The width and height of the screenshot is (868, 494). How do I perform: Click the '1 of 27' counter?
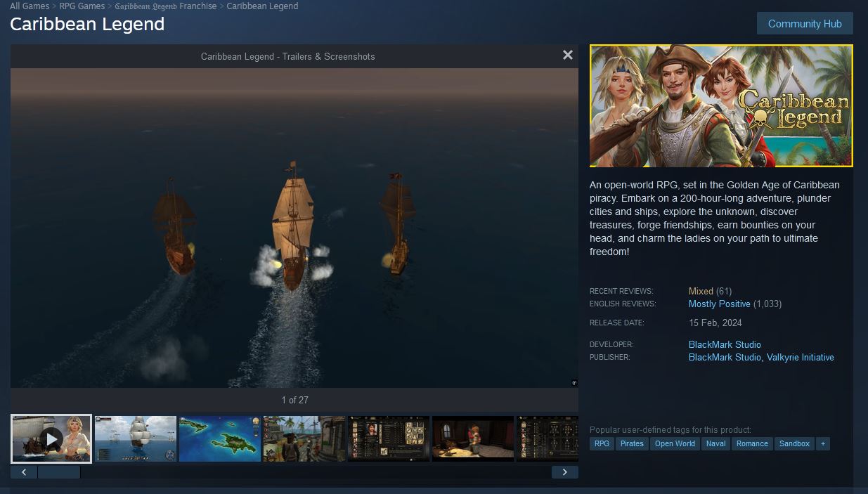click(294, 400)
